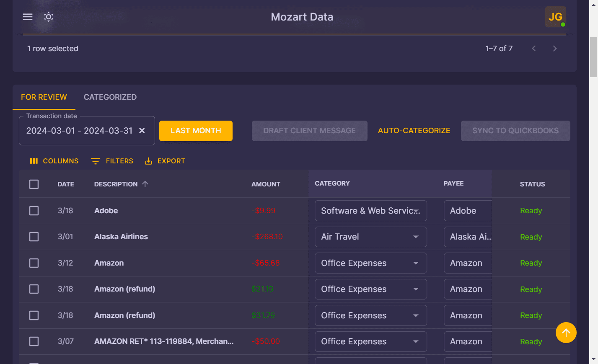Image resolution: width=598 pixels, height=364 pixels.
Task: Click the next page chevron in pagination
Action: [555, 48]
